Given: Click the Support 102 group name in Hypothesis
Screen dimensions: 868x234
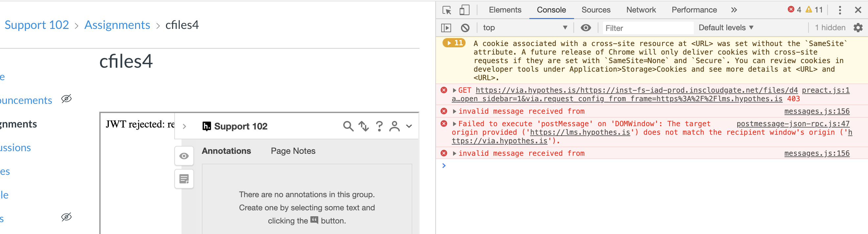Looking at the screenshot, I should coord(241,126).
